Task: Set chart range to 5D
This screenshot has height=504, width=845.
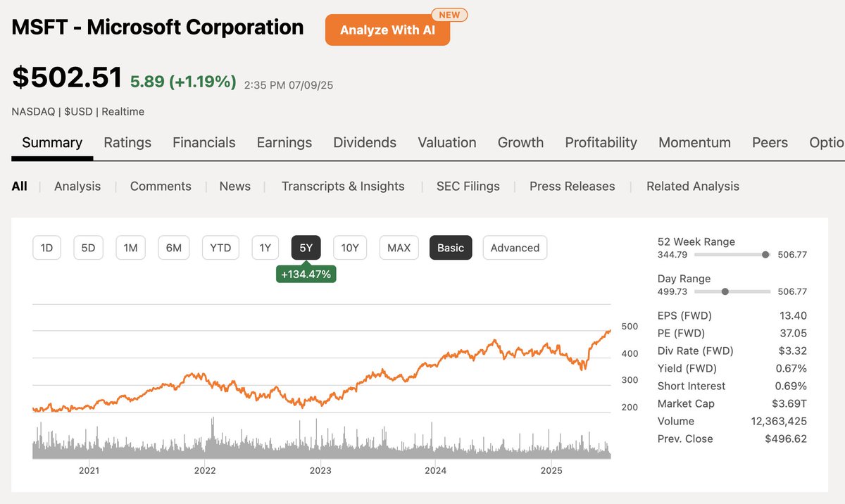Action: pyautogui.click(x=88, y=248)
